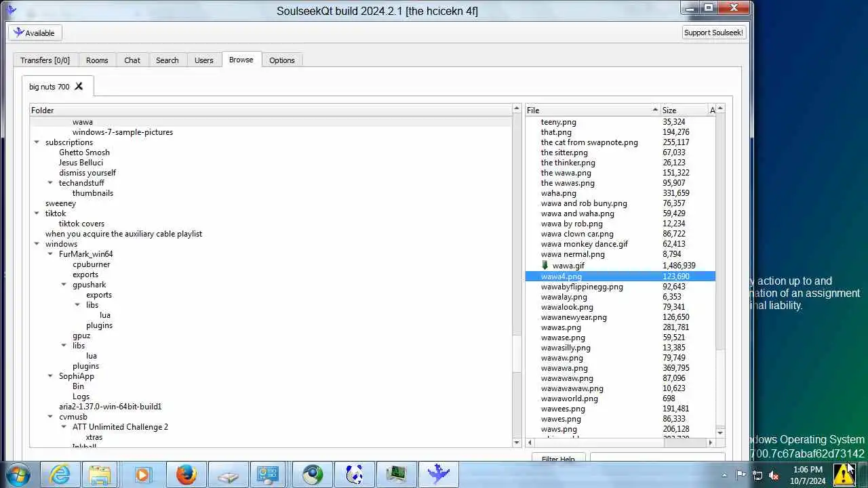Click the bird icon on the Available button
Viewport: 868px width, 488px height.
[x=18, y=33]
